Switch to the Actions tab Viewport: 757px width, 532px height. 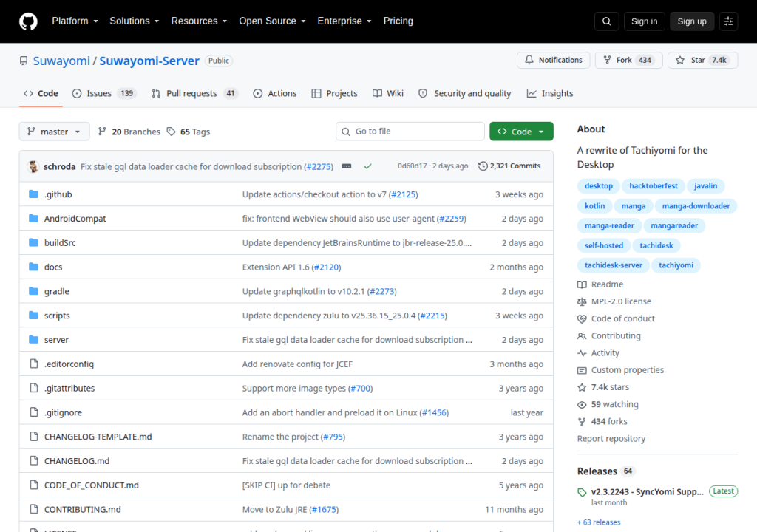click(x=275, y=93)
